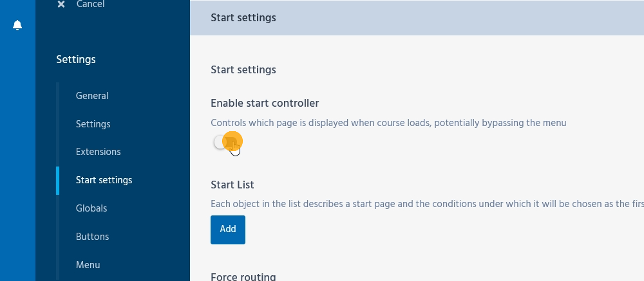Click the notifications bell icon
This screenshot has width=644, height=281.
[17, 25]
